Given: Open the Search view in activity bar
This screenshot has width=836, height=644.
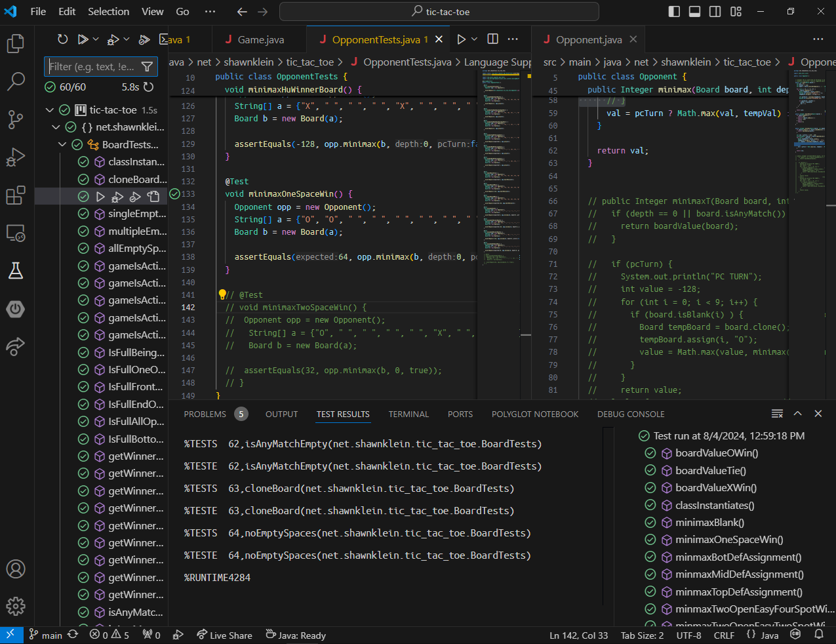Looking at the screenshot, I should coord(16,81).
